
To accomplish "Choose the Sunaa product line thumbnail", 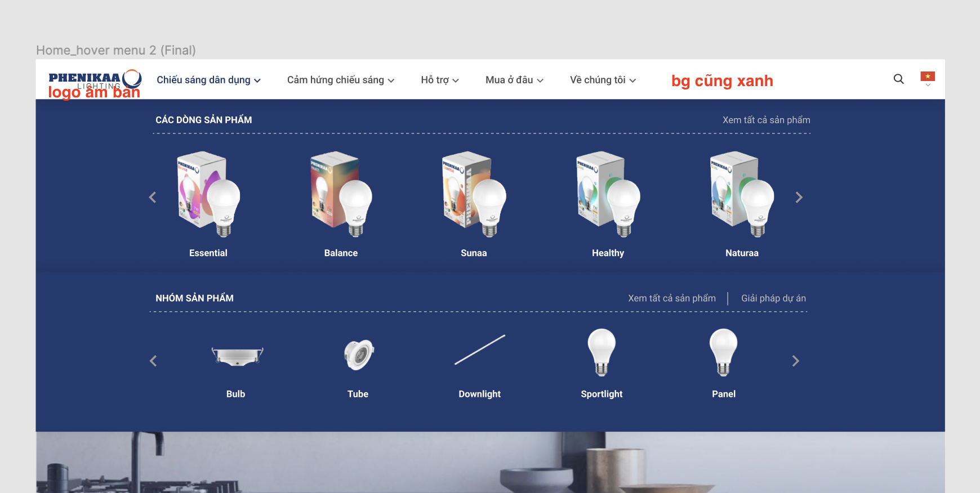I will 474,194.
